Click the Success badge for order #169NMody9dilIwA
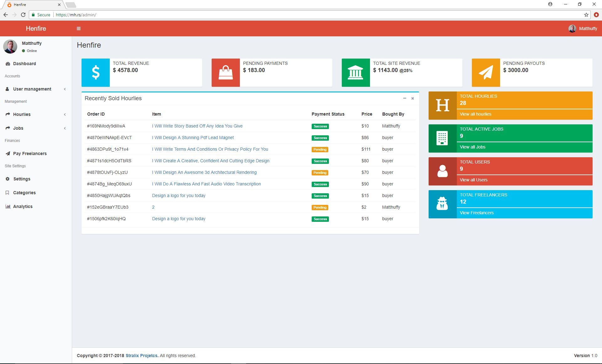This screenshot has height=364, width=602. click(x=320, y=126)
